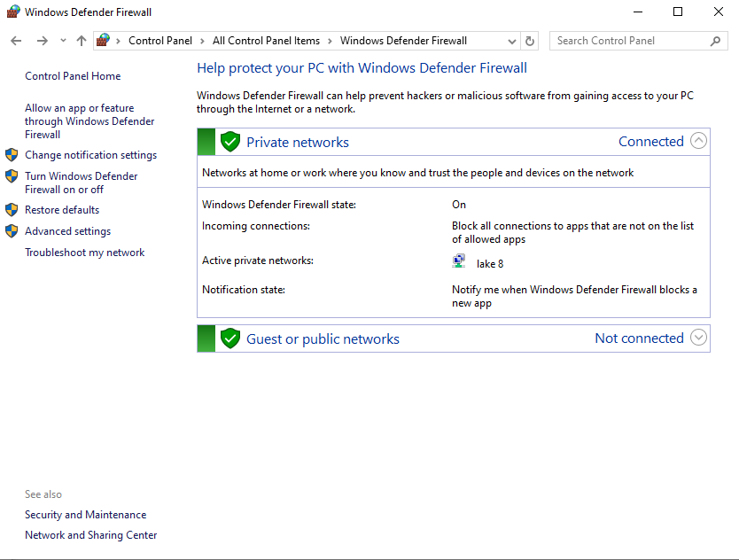Viewport: 739px width, 560px height.
Task: Expand the Guest or public networks section
Action: [x=698, y=338]
